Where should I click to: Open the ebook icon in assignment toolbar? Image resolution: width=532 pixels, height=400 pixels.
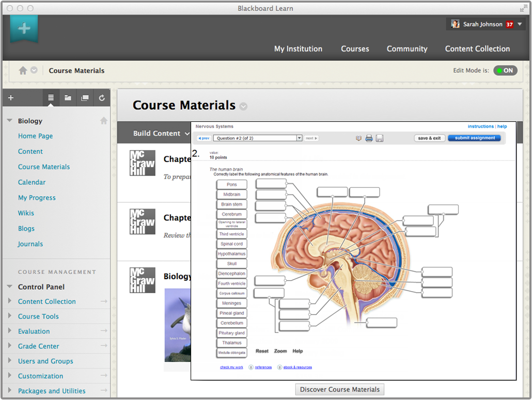point(358,138)
